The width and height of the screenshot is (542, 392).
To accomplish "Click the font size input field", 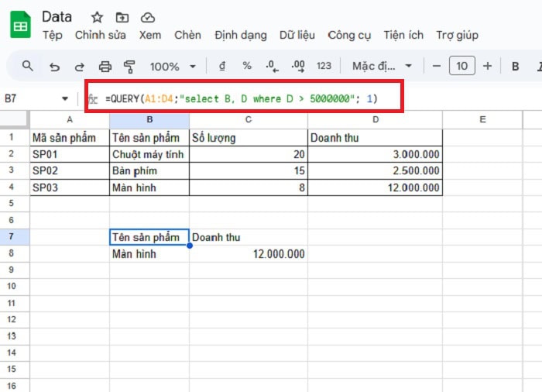I will click(462, 67).
